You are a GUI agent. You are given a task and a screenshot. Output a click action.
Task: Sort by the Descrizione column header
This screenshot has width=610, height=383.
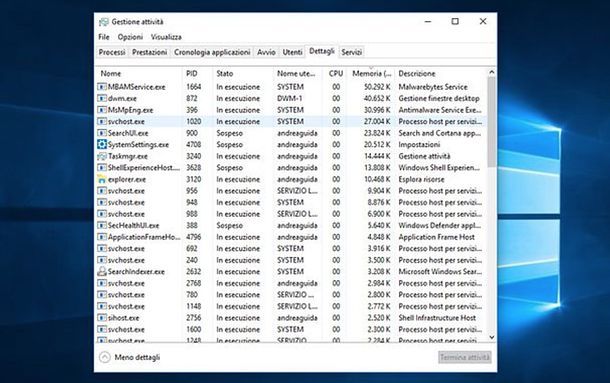441,74
